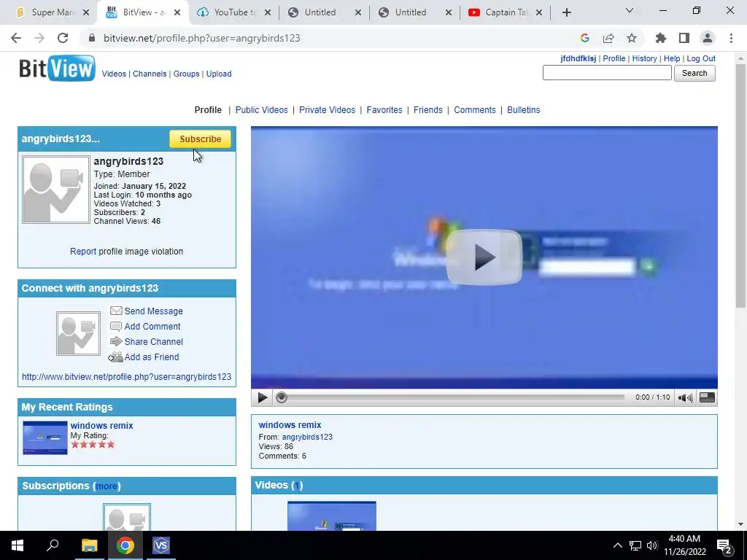The width and height of the screenshot is (747, 560).
Task: Open Groups link in top navigation
Action: coord(186,74)
